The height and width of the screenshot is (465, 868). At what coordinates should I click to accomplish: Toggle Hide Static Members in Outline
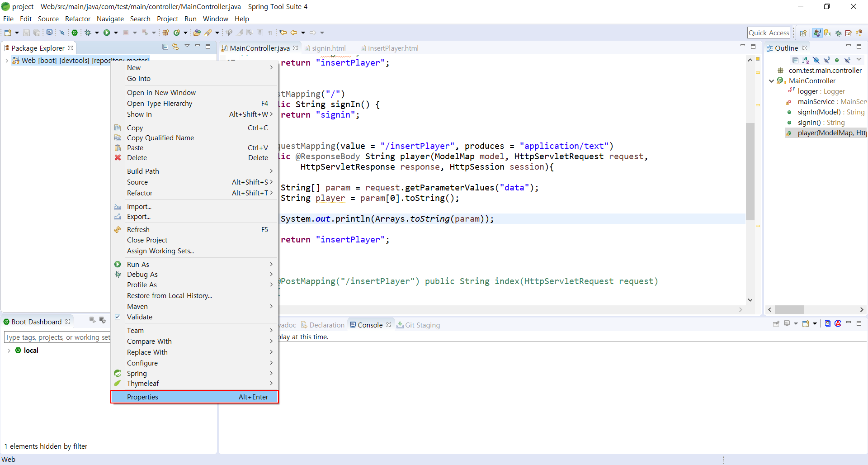pos(826,60)
